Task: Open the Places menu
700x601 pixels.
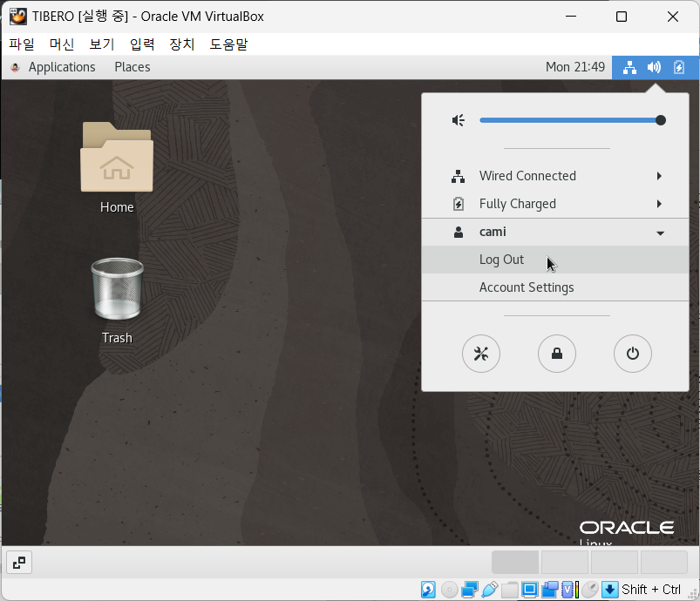Action: click(x=133, y=67)
